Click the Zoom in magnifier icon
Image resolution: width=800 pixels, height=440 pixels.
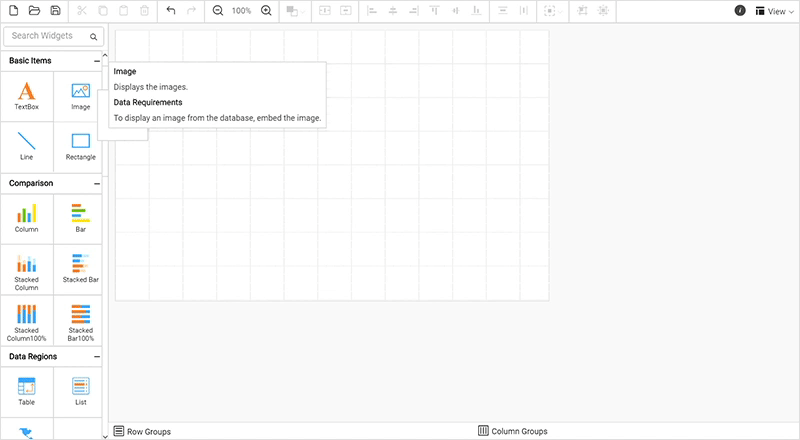(x=266, y=10)
